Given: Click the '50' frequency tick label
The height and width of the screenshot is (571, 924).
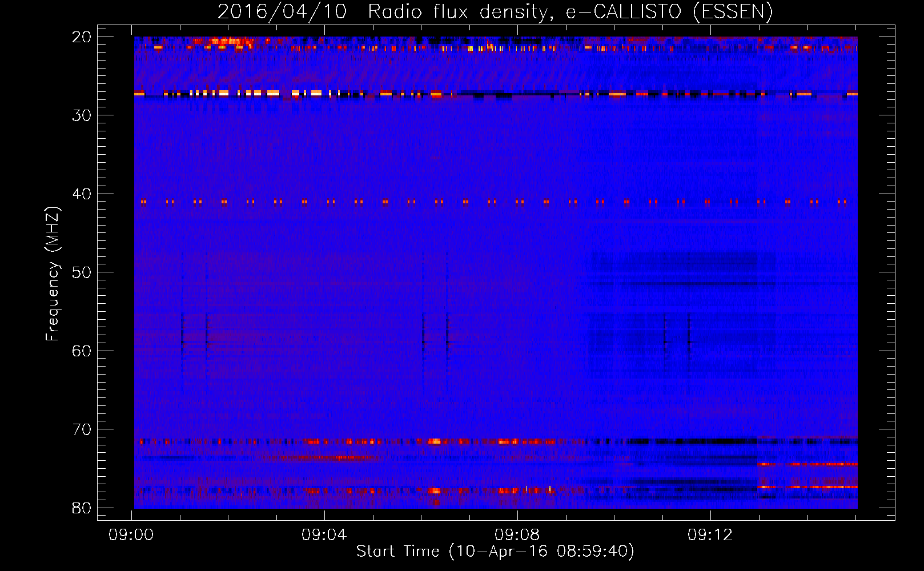Looking at the screenshot, I should tap(82, 272).
